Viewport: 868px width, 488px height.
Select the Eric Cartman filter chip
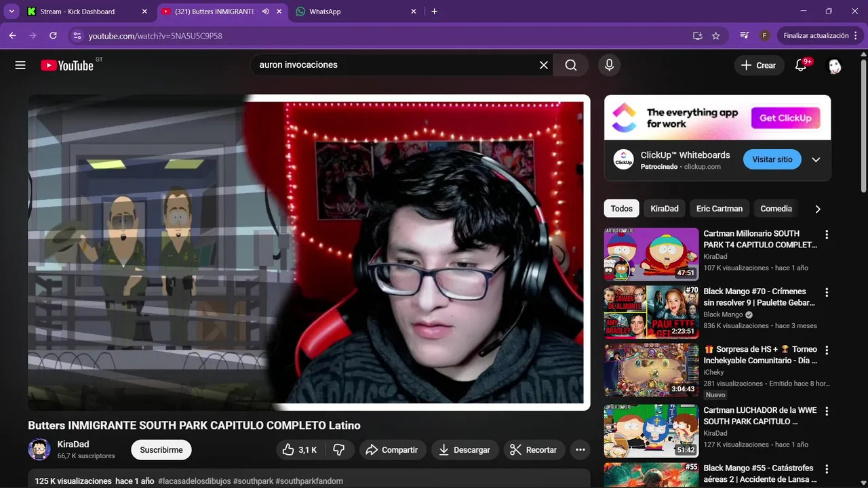click(719, 209)
